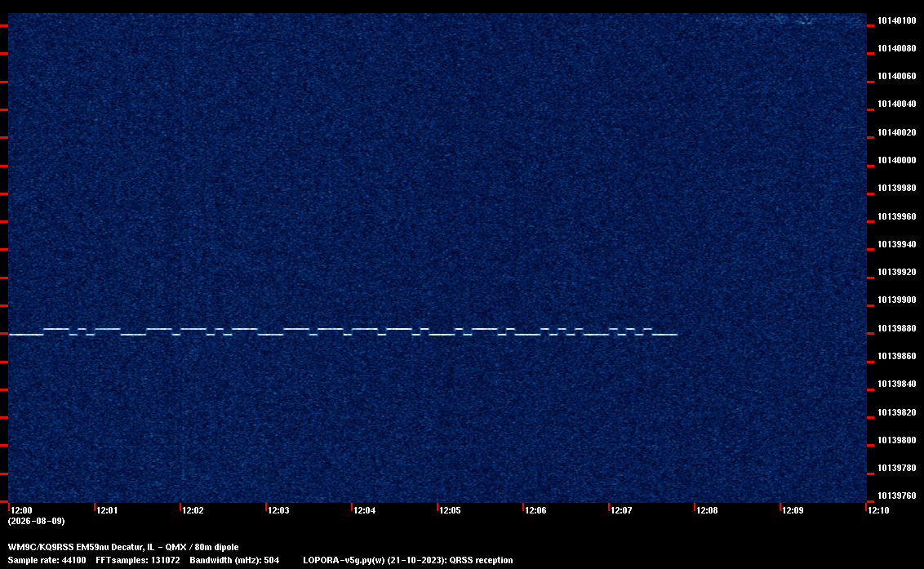924x569 pixels.
Task: Click the 12:02 time label
Action: [x=193, y=510]
